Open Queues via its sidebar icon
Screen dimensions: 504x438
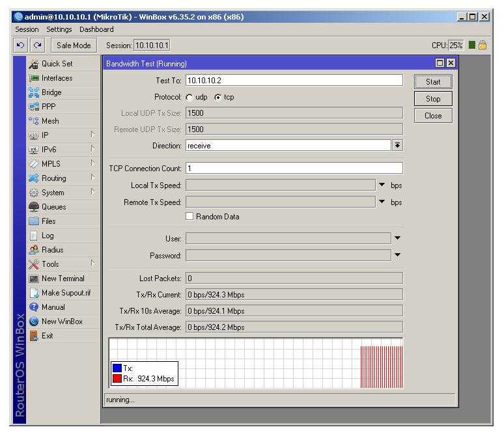(34, 207)
